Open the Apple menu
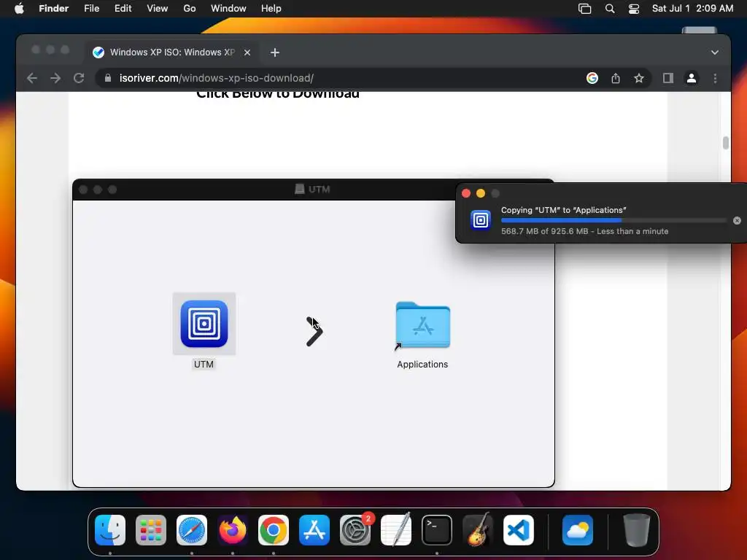This screenshot has height=560, width=747. point(19,9)
